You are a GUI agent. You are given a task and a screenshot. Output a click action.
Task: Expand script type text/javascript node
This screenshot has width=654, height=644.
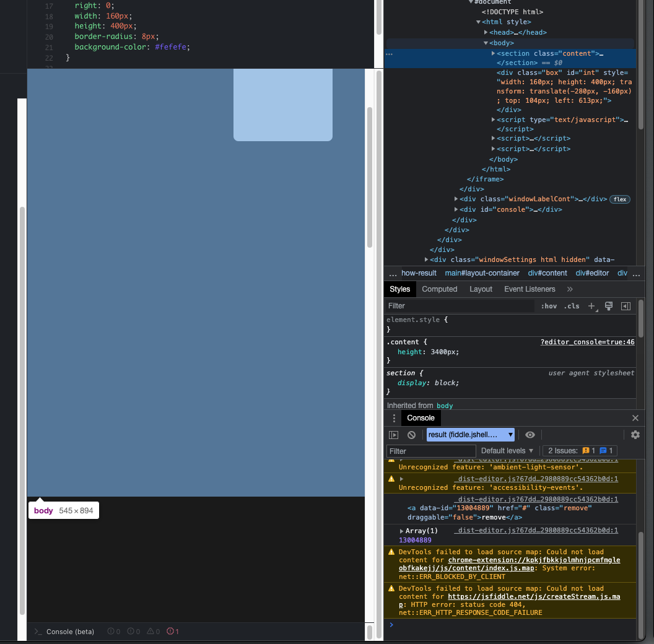[x=493, y=120]
